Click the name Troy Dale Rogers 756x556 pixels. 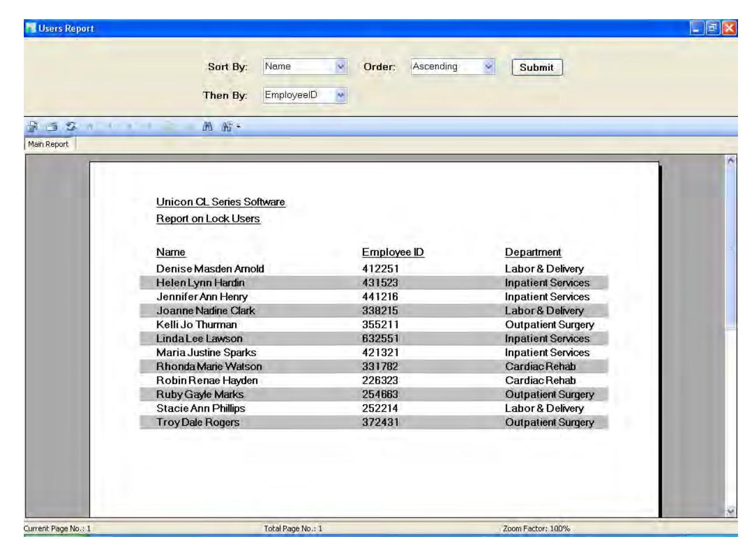click(197, 422)
